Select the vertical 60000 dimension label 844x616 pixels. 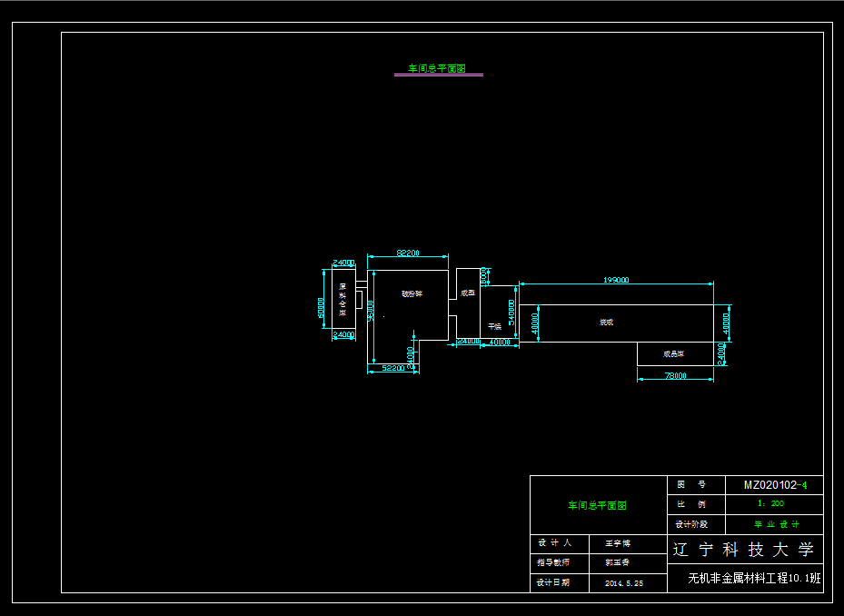pyautogui.click(x=322, y=307)
